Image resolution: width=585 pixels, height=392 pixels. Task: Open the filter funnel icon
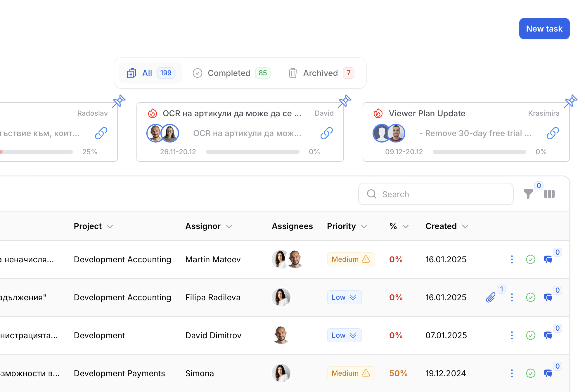click(528, 194)
